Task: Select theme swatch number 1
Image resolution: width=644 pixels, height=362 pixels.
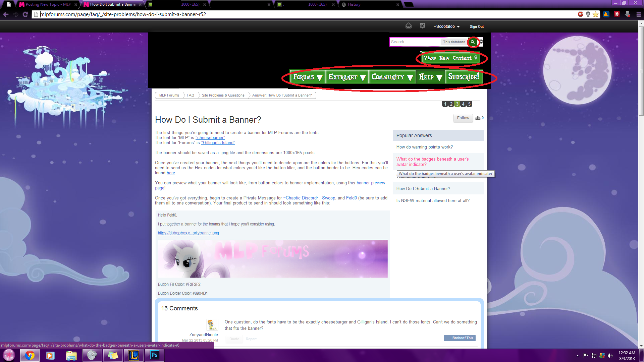Action: pos(445,104)
